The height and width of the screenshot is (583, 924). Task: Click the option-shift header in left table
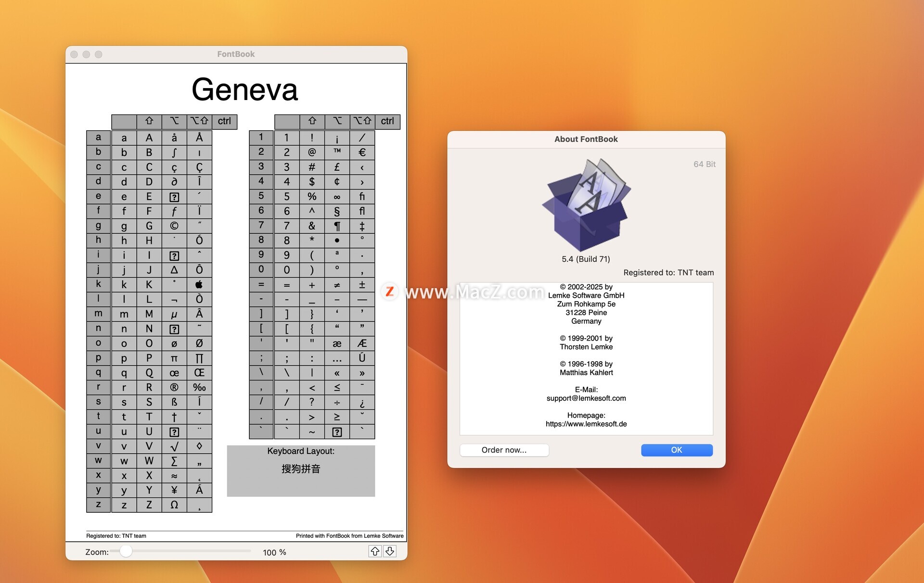point(199,121)
